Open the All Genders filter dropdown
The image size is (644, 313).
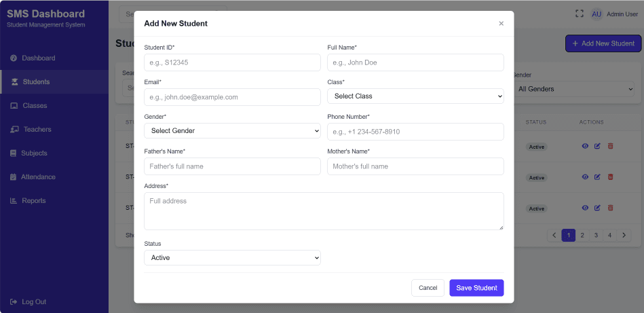(x=573, y=89)
